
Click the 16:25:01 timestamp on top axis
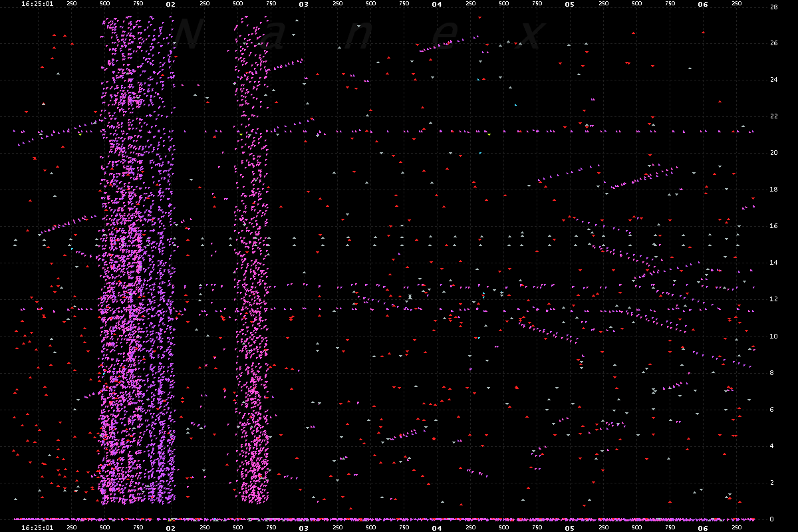tap(37, 4)
